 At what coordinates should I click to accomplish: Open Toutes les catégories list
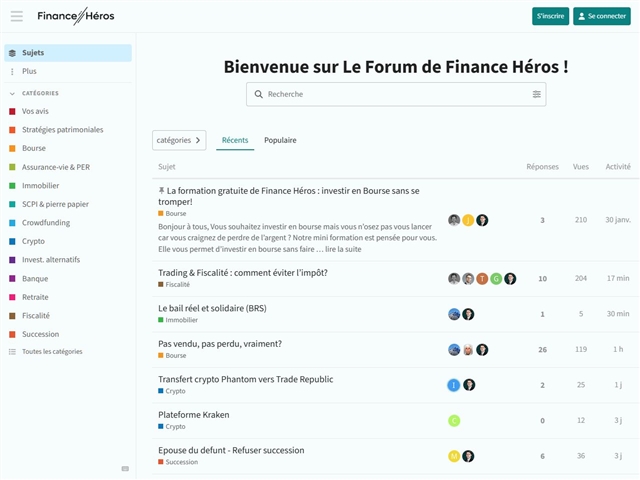52,351
